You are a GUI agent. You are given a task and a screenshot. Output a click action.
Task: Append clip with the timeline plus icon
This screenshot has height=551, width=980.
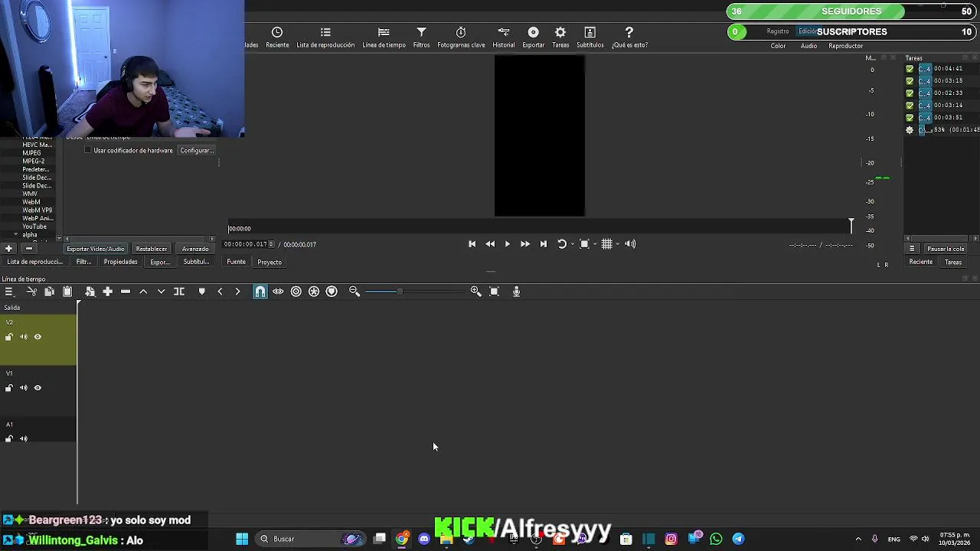tap(107, 292)
